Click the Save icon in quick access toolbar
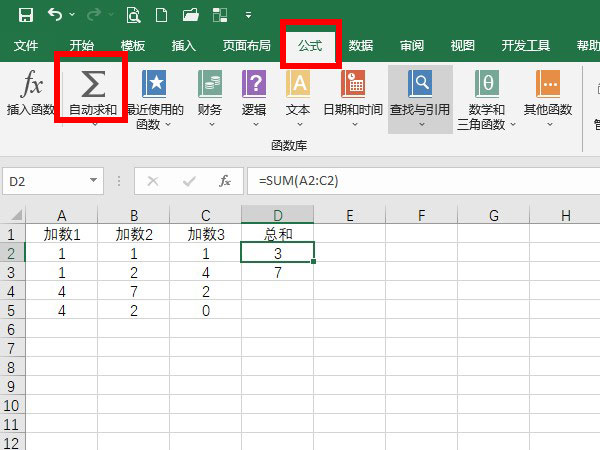 point(26,15)
